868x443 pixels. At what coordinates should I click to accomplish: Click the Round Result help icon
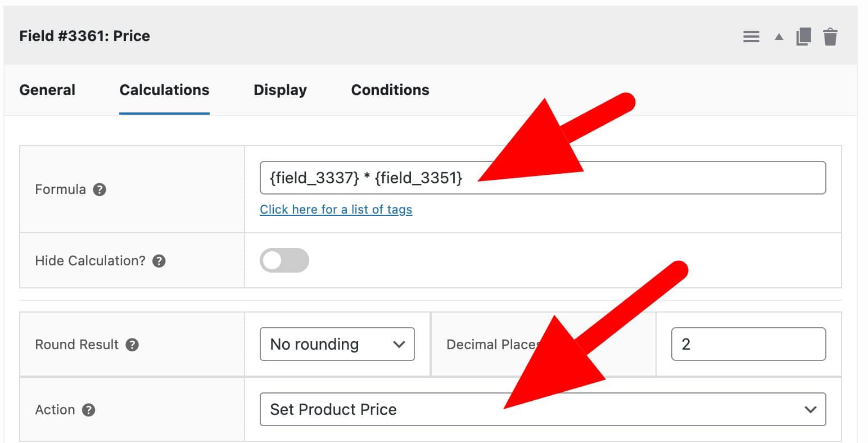(132, 345)
